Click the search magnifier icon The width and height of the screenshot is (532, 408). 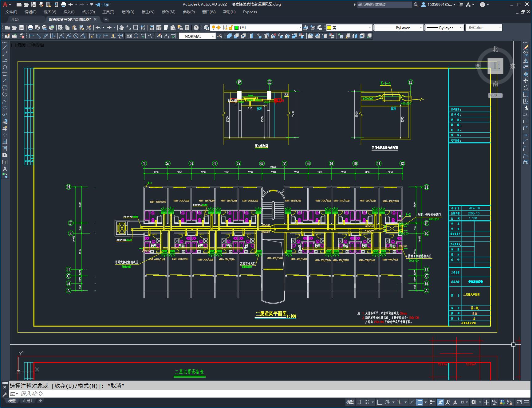pos(416,4)
